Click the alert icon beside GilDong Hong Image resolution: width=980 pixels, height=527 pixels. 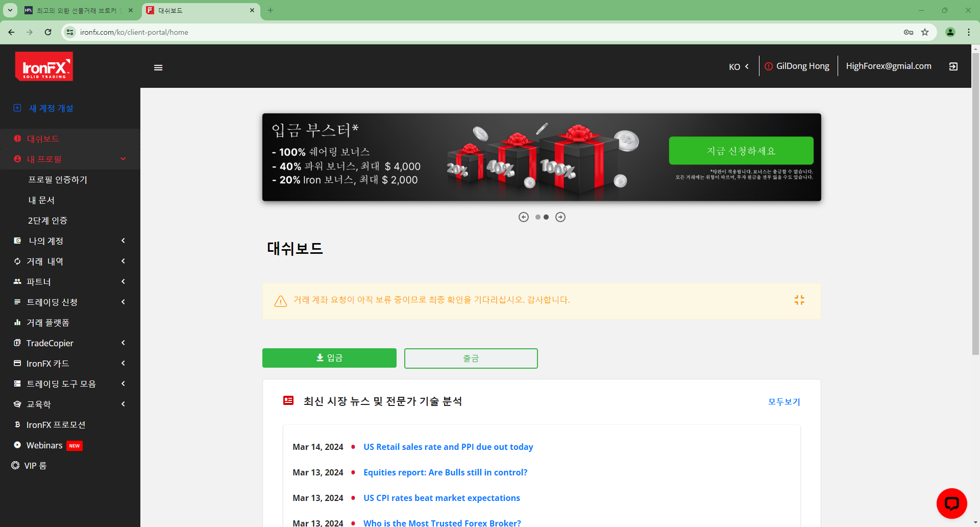pyautogui.click(x=768, y=66)
